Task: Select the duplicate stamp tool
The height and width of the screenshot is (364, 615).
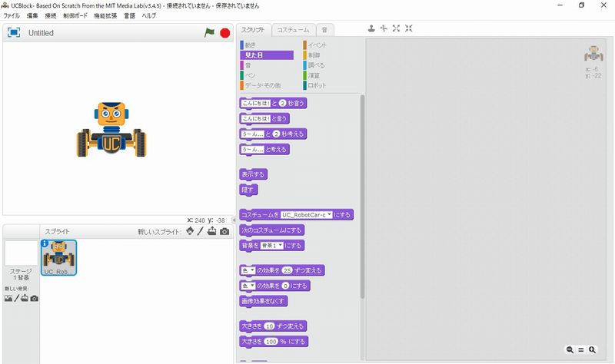Action: (x=371, y=29)
